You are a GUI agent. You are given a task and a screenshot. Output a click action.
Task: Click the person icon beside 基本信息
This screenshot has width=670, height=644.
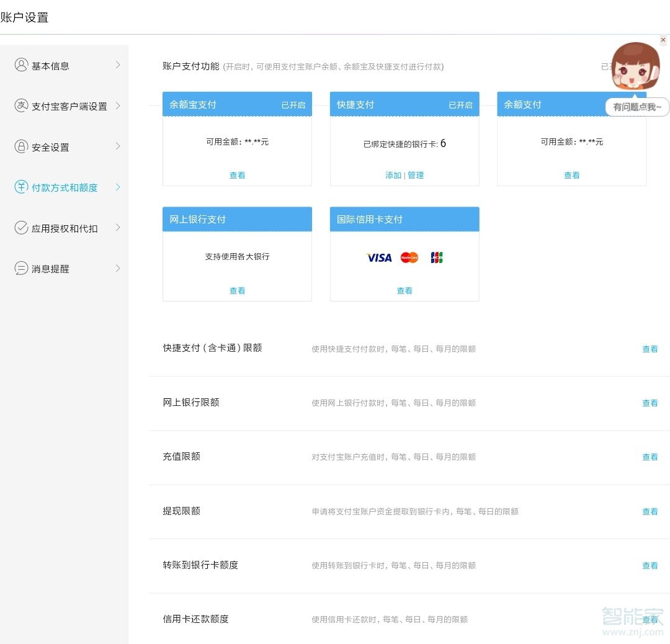click(20, 65)
